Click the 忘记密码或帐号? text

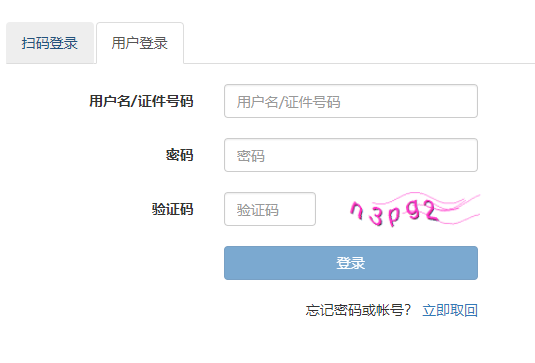(x=358, y=310)
